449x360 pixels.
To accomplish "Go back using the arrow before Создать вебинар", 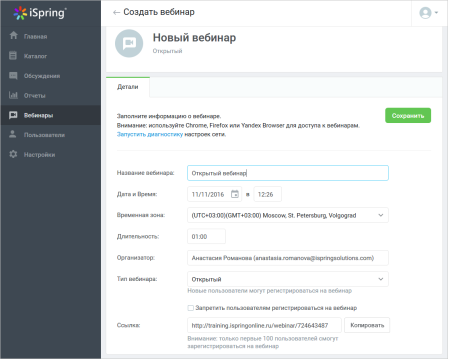I will [x=116, y=13].
